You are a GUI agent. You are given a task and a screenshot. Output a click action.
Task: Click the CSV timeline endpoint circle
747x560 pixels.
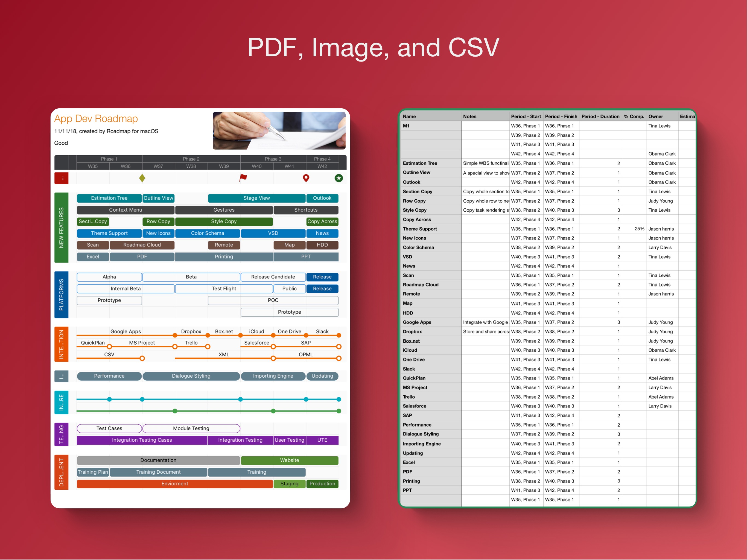[142, 358]
